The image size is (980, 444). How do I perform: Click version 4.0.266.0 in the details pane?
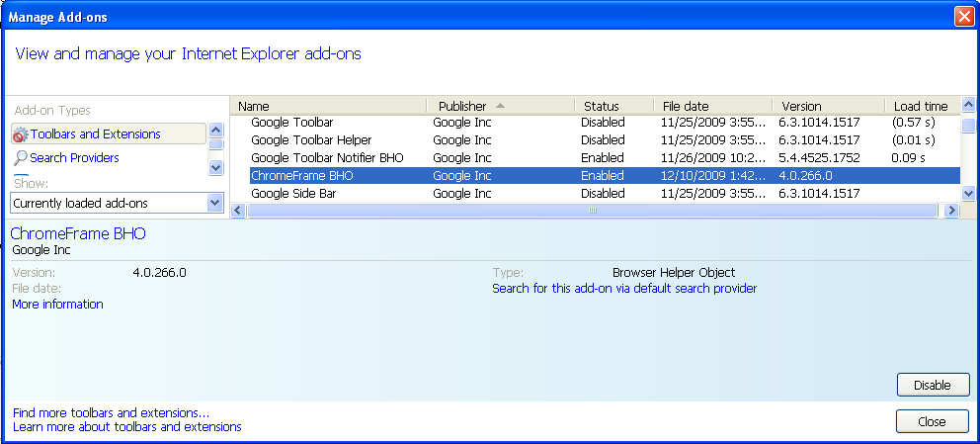pos(159,273)
